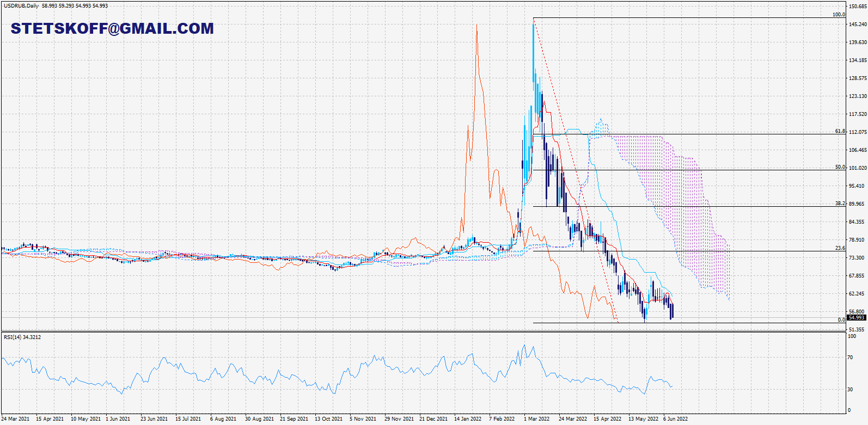Click the 101.020 price axis label

[x=858, y=168]
